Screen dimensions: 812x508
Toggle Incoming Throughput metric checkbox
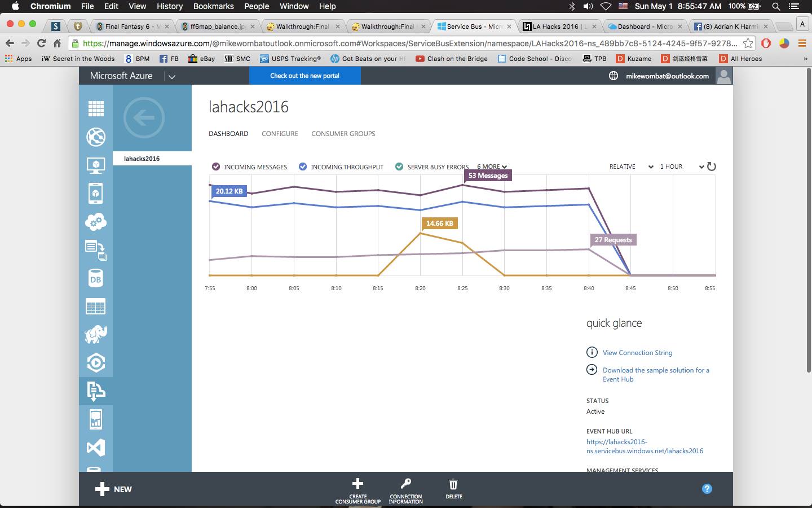[x=303, y=167]
